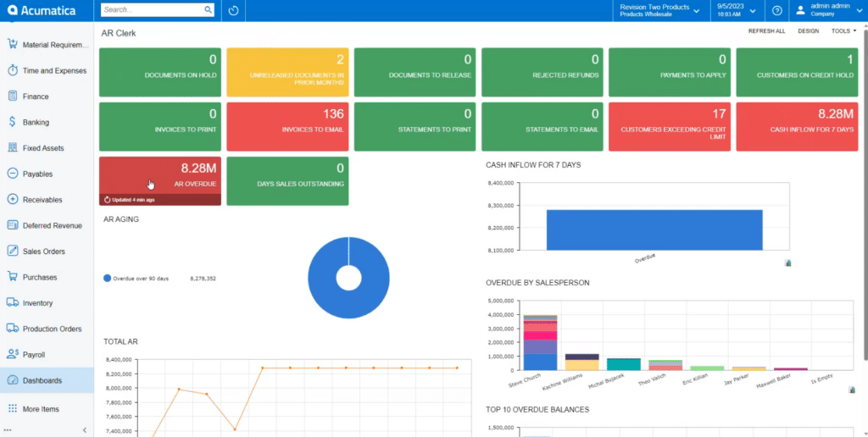The image size is (868, 437).
Task: Open Purchases cart icon
Action: coord(12,277)
